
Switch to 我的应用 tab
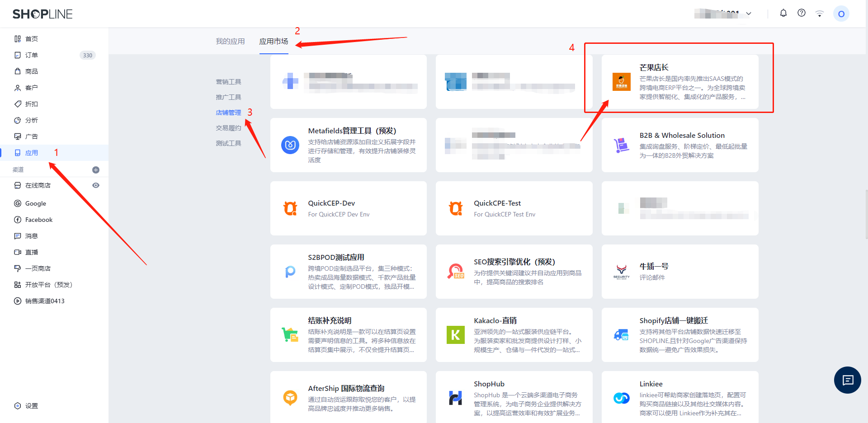point(230,41)
